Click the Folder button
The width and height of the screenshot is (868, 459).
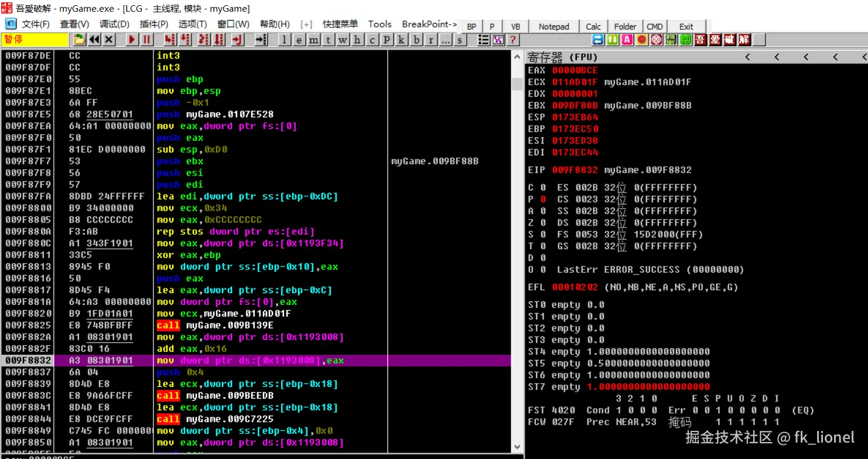[625, 26]
